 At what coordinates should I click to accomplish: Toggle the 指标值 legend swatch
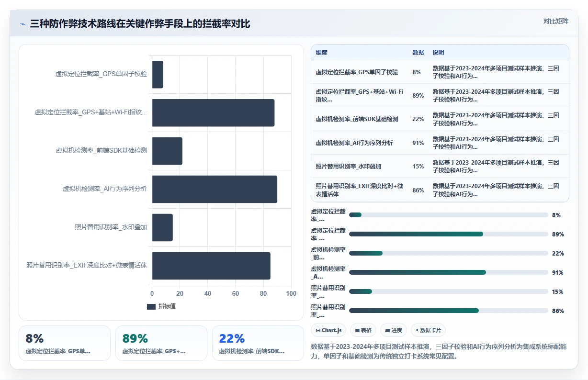151,306
